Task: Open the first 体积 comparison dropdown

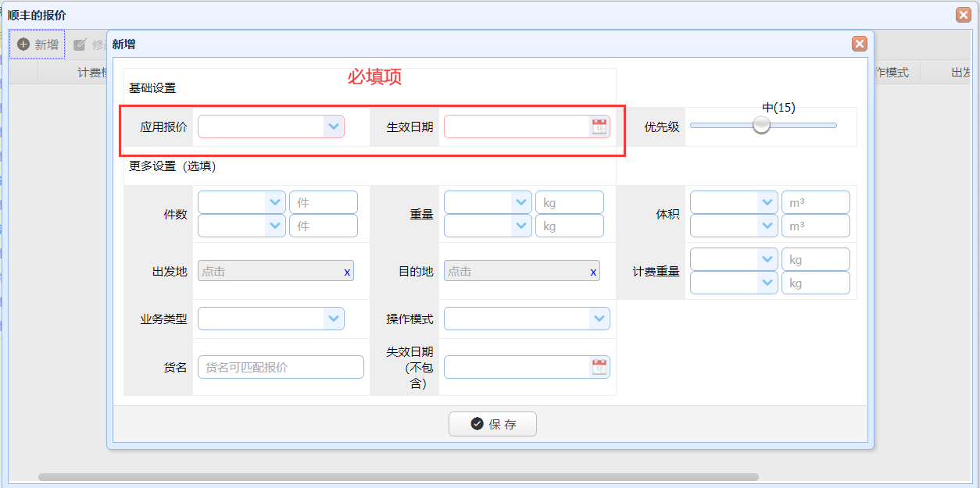Action: [x=768, y=202]
